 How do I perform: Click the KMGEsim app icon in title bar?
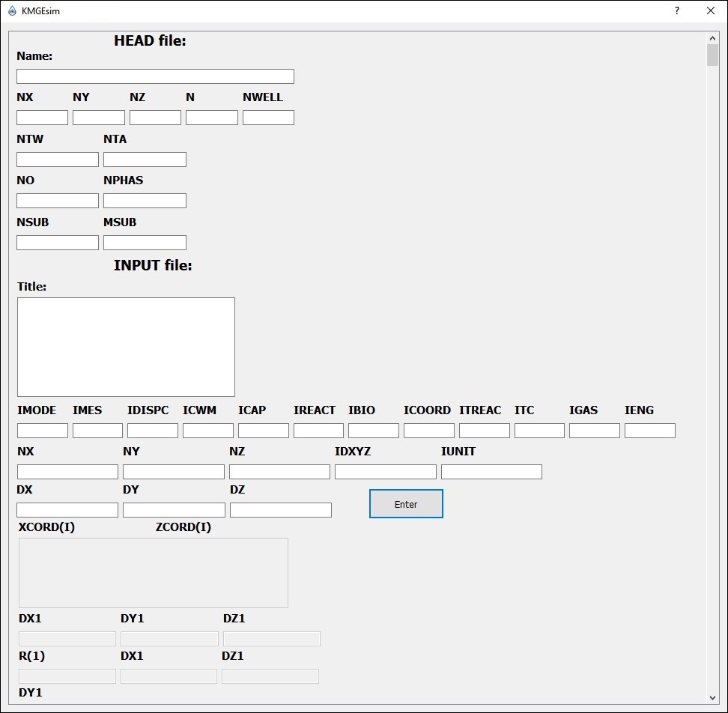tap(12, 10)
